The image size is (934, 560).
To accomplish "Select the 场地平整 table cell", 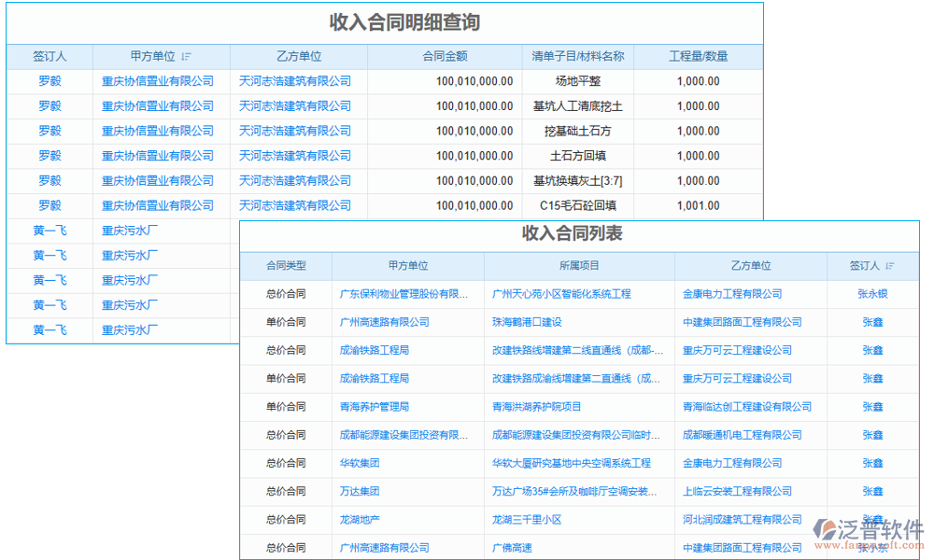I will point(576,81).
